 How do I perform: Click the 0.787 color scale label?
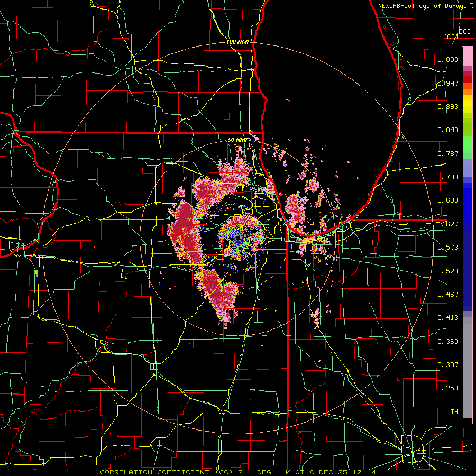pos(448,153)
